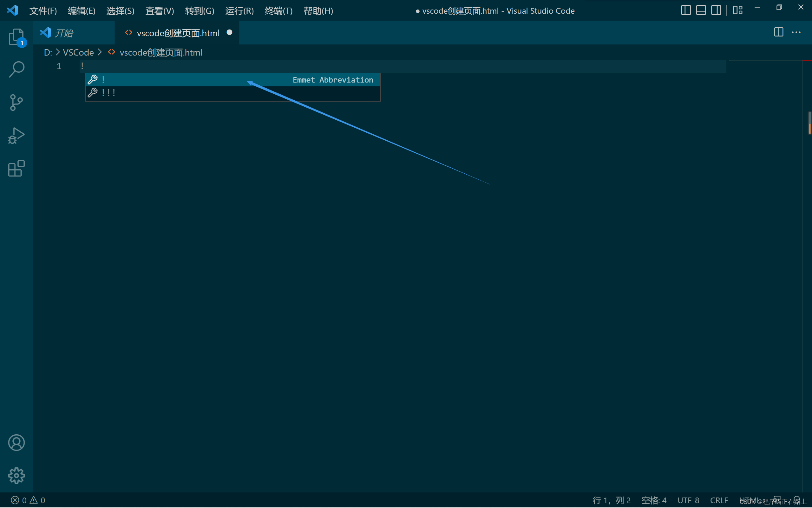Switch to vscode创建页面.html tab
Viewport: 812px width, 508px height.
(x=177, y=33)
